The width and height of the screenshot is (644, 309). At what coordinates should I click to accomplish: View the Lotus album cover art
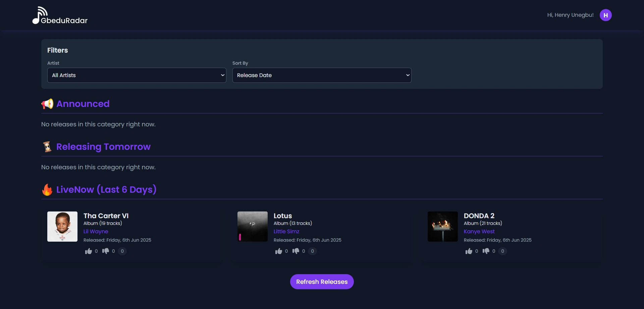[x=253, y=227]
